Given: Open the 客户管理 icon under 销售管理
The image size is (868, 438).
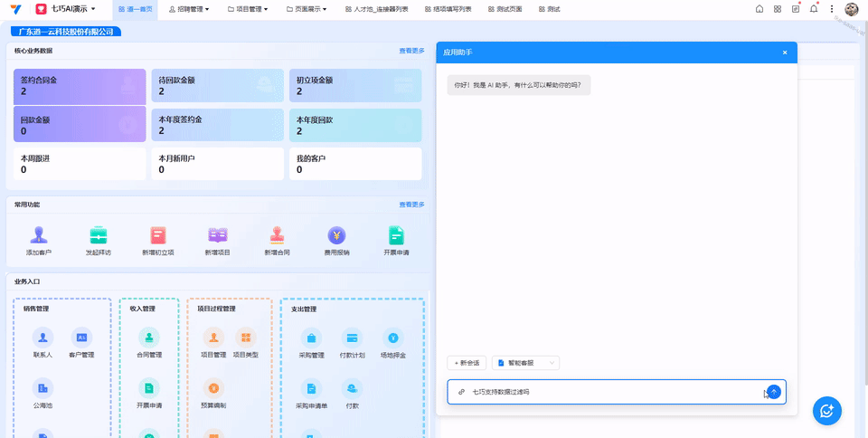Looking at the screenshot, I should 81,338.
